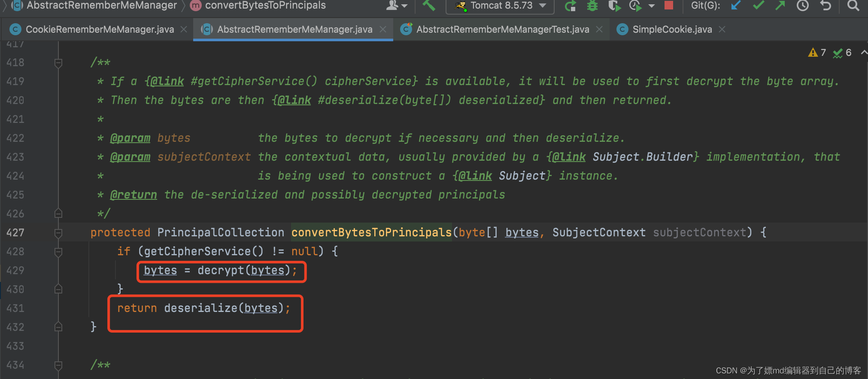Collapse the Javadoc fold at line 418
The width and height of the screenshot is (868, 379).
(58, 63)
